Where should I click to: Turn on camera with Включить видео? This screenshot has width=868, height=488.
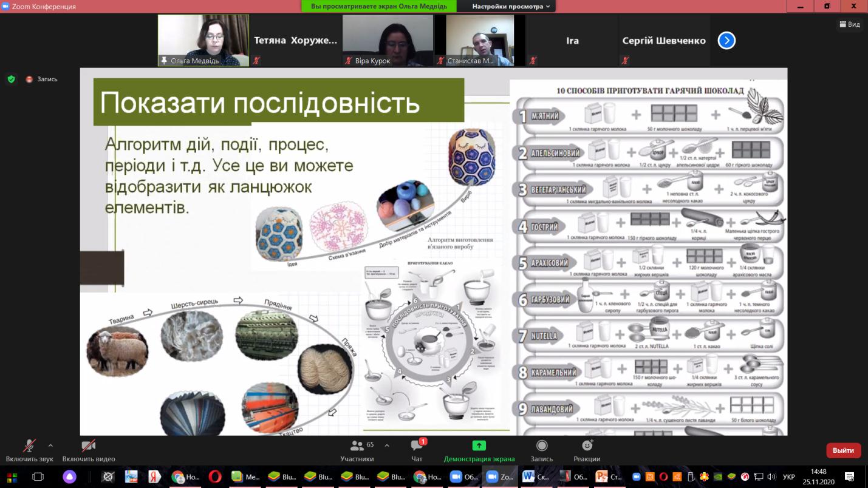tap(89, 450)
